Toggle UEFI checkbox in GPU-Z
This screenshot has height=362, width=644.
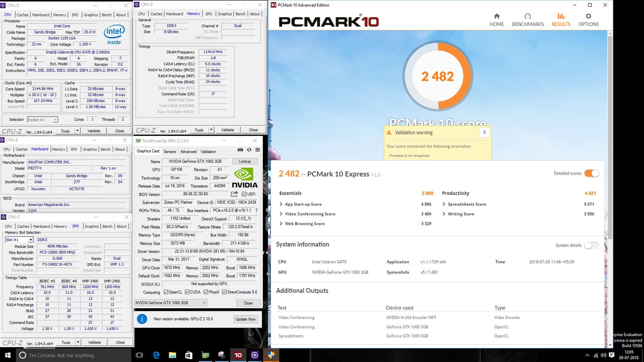244,194
